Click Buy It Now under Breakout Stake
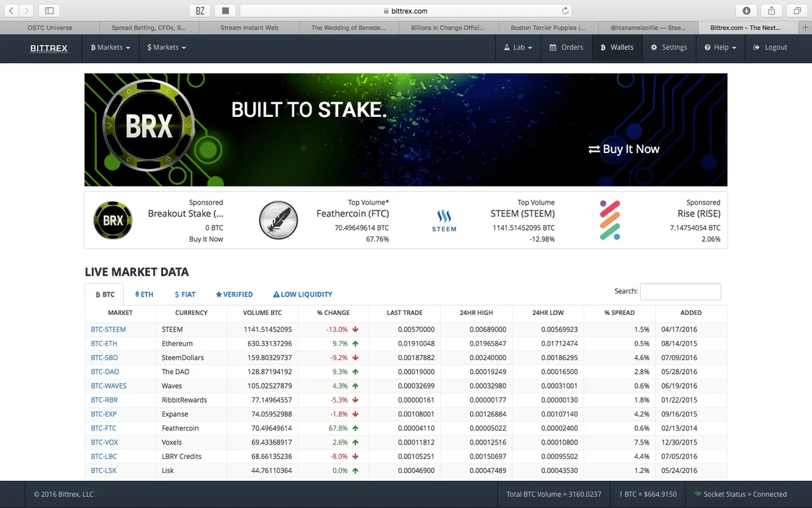This screenshot has width=812, height=508. click(x=206, y=239)
